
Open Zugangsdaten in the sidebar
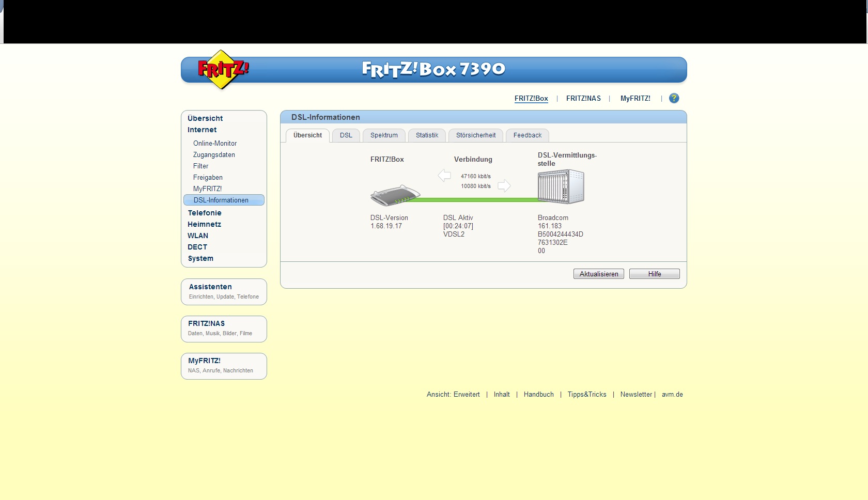(x=214, y=155)
